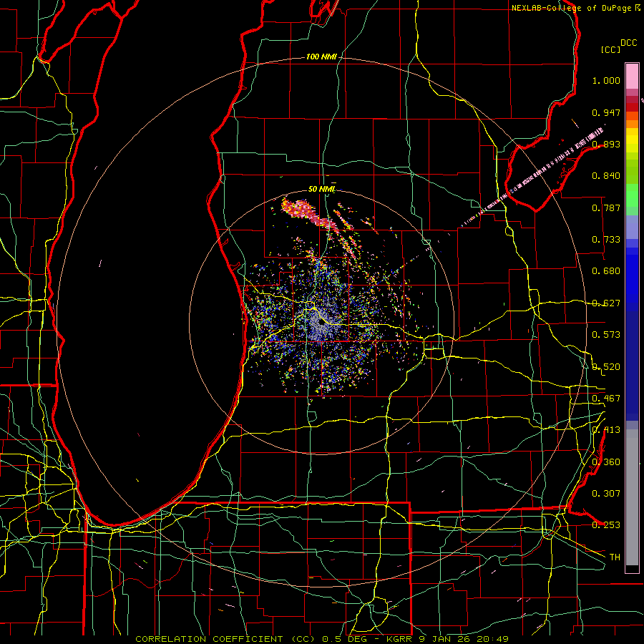644x644 pixels.
Task: Select the 0.360 scale value
Action: [x=606, y=462]
